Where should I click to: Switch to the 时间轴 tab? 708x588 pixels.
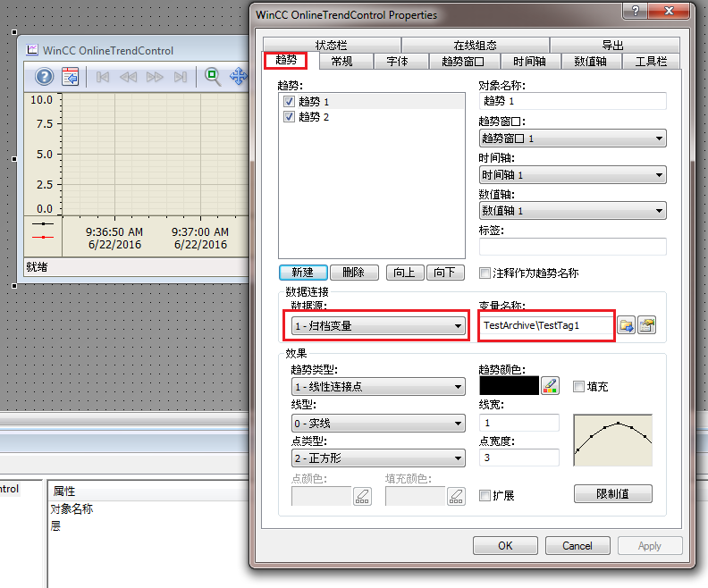(530, 62)
